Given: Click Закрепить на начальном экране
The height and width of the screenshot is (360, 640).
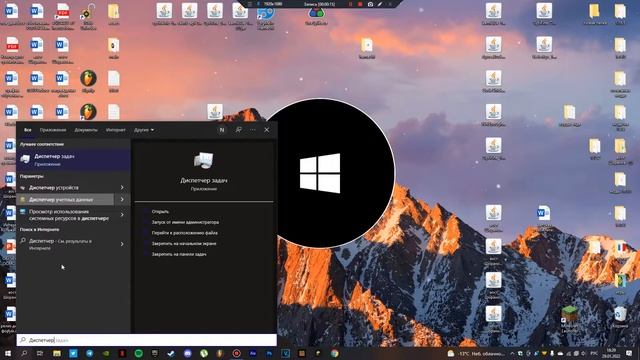Looking at the screenshot, I should [x=184, y=243].
